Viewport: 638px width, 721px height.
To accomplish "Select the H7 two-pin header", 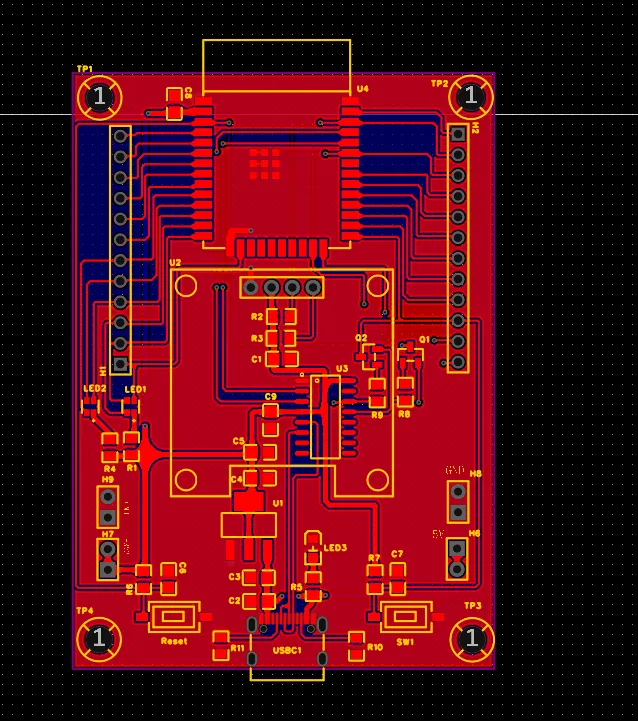I will (x=108, y=559).
